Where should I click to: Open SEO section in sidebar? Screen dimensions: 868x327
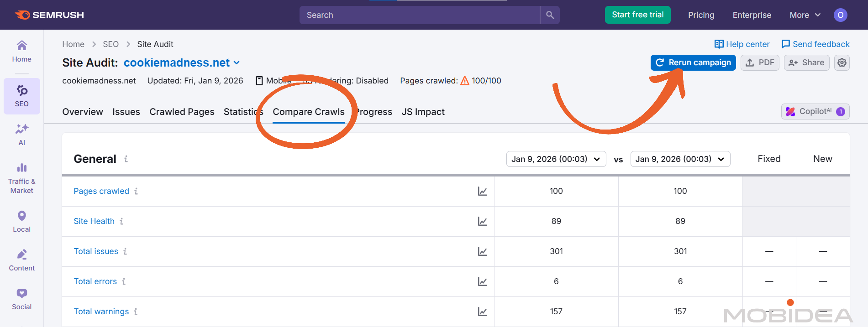pyautogui.click(x=21, y=96)
